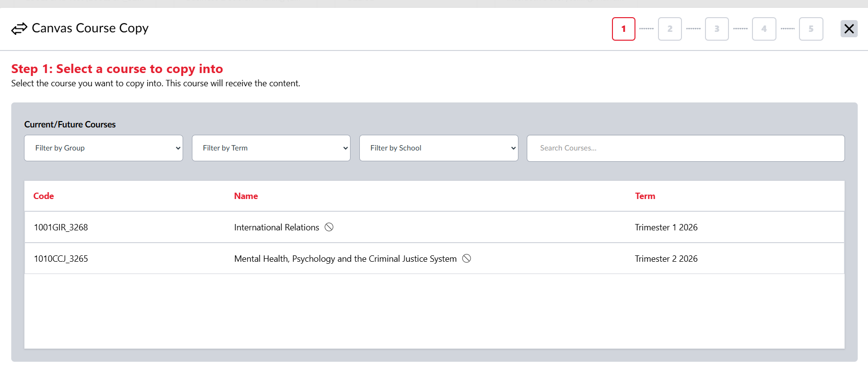Sort courses by Code column header

point(44,196)
